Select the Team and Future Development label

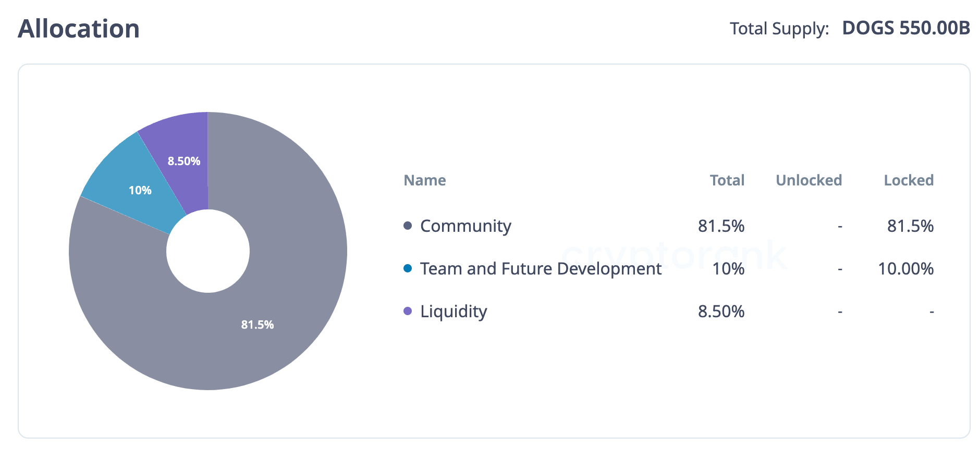pyautogui.click(x=541, y=269)
